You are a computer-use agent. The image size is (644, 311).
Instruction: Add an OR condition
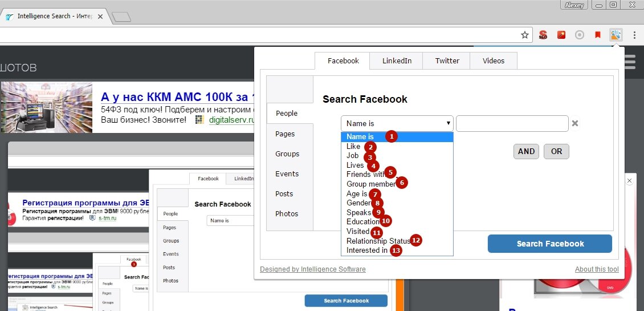[x=556, y=151]
